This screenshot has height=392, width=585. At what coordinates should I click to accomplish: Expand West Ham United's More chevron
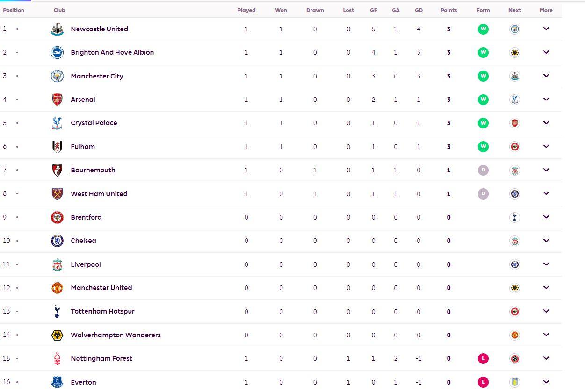546,193
